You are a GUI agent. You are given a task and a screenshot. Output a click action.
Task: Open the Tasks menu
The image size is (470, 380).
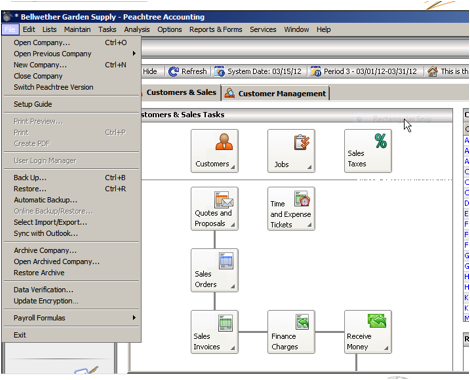(x=107, y=29)
